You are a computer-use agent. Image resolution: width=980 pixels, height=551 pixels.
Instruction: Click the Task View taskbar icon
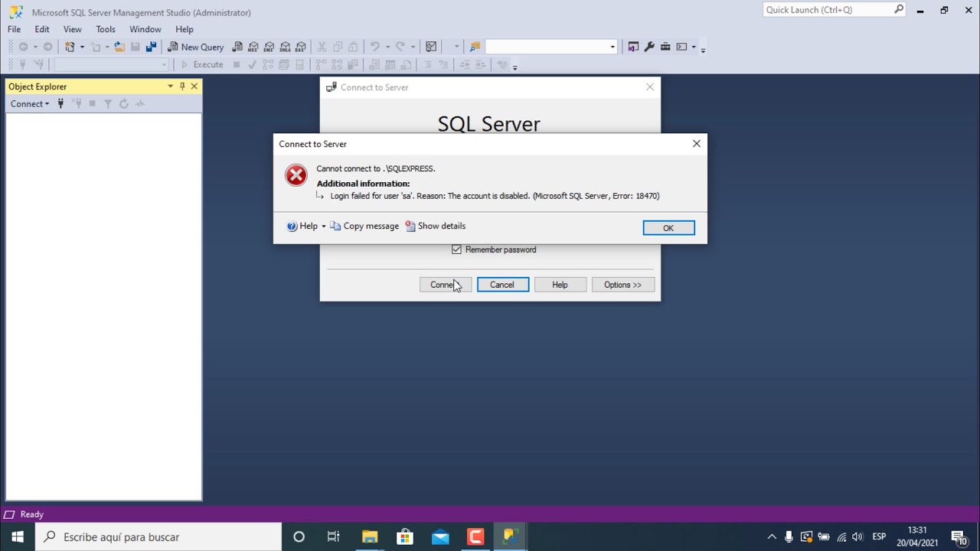pyautogui.click(x=334, y=537)
